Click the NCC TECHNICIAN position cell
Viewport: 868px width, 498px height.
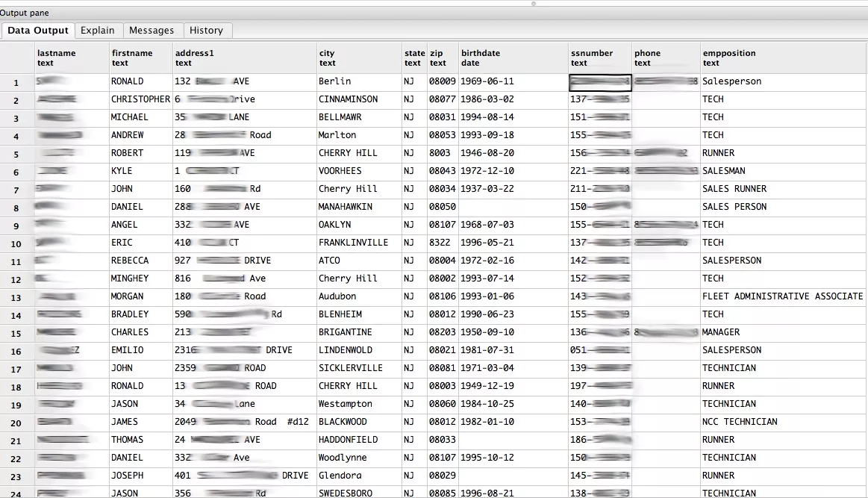coord(784,422)
